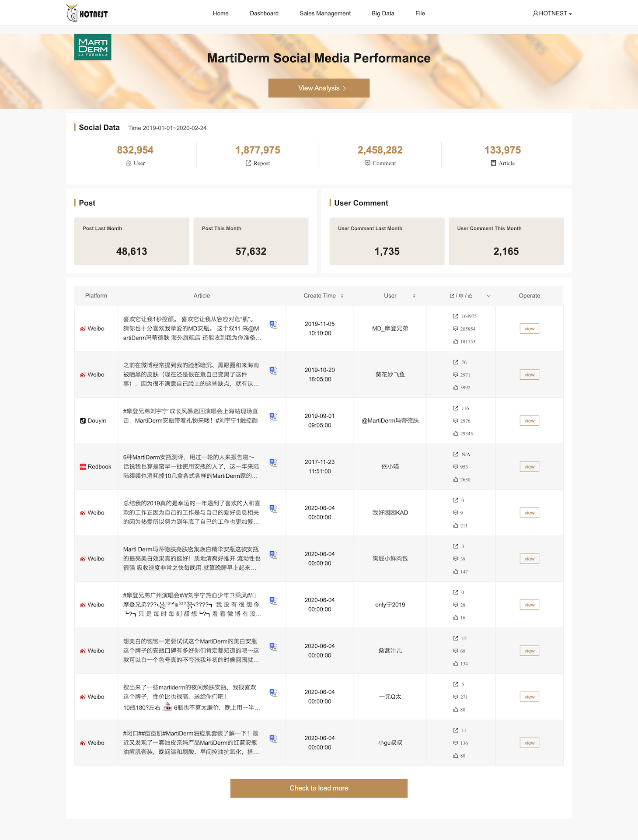This screenshot has height=840, width=638.
Task: Sort table by User column
Action: (414, 296)
